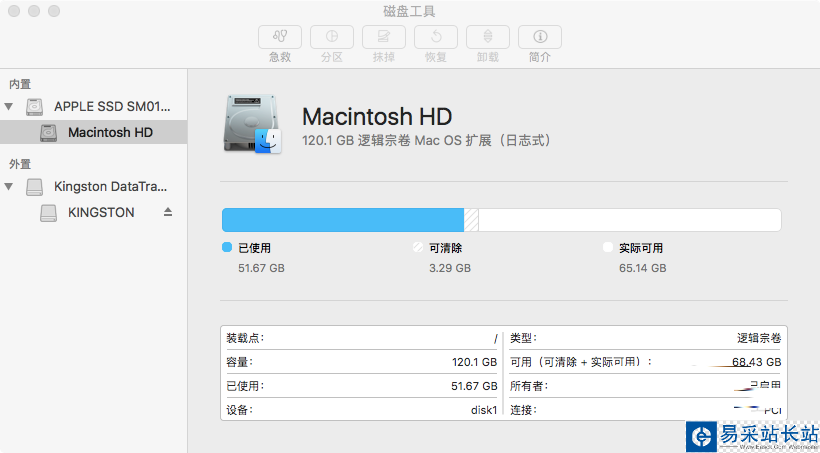Select the KINGSTON volume in sidebar

tap(101, 212)
